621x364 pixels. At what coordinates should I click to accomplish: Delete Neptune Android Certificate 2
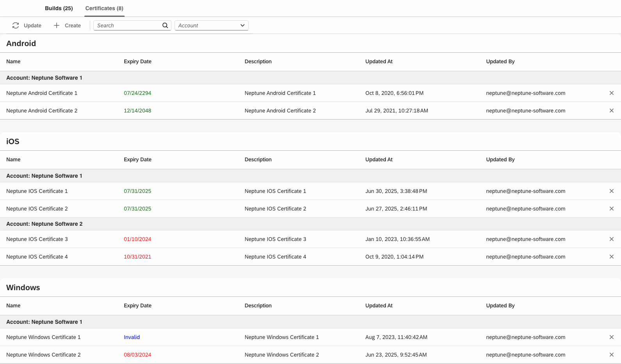point(612,111)
